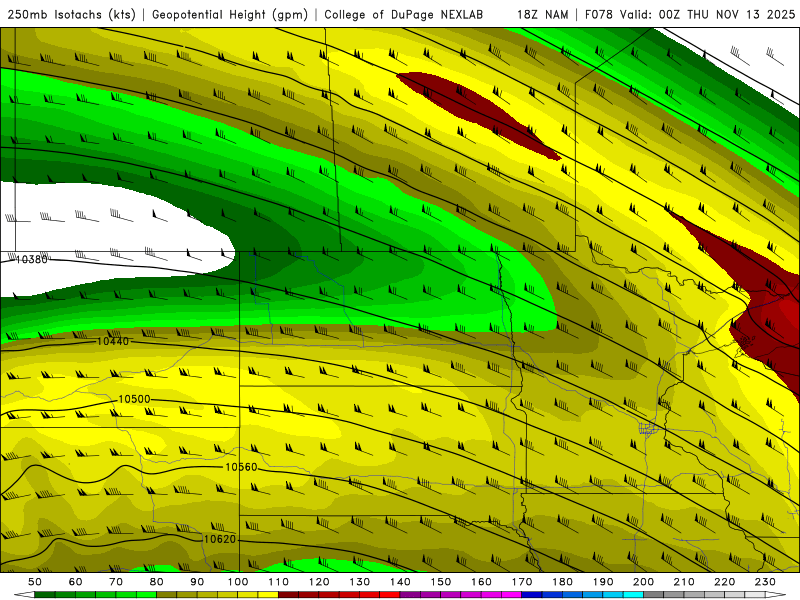Click the 200 value on the color scale
The image size is (800, 600).
[644, 582]
